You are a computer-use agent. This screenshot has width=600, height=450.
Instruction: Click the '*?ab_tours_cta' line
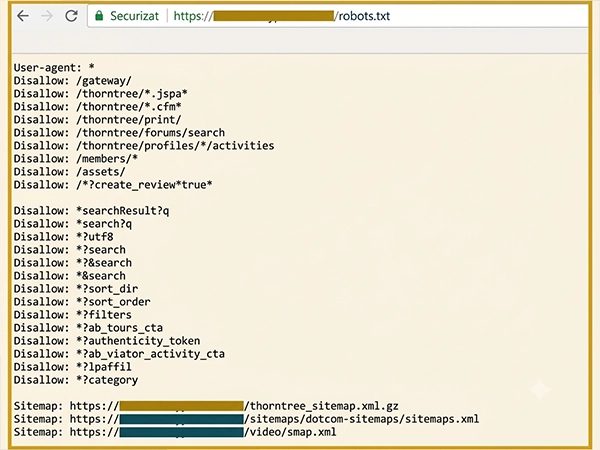88,328
